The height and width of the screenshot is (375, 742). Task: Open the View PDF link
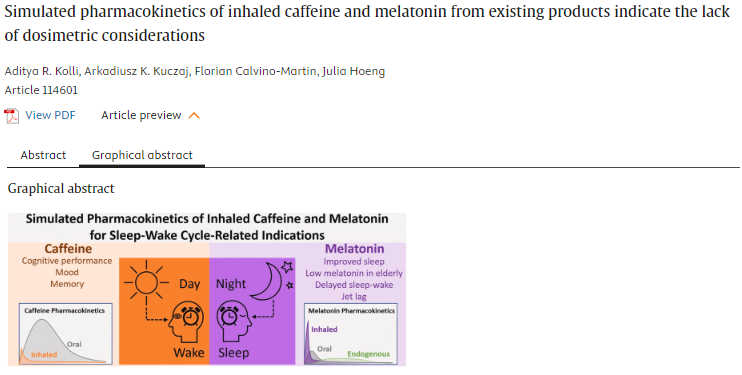(50, 115)
